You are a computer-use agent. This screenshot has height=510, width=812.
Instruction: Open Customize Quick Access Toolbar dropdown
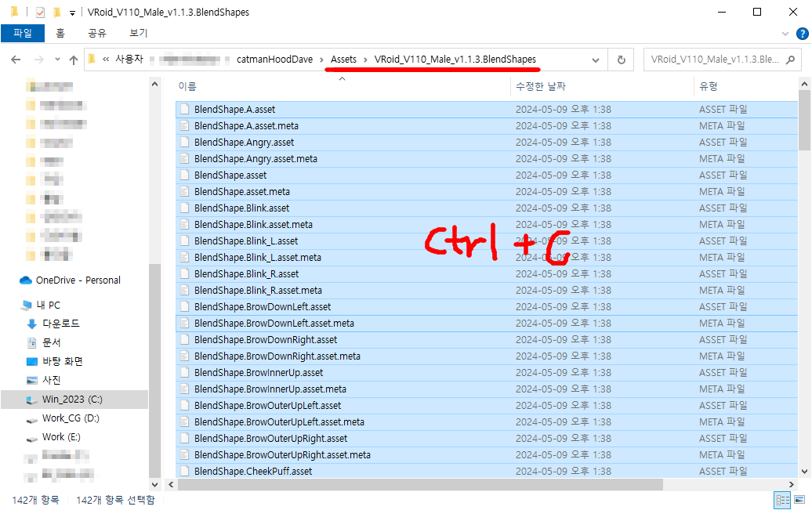(x=72, y=13)
